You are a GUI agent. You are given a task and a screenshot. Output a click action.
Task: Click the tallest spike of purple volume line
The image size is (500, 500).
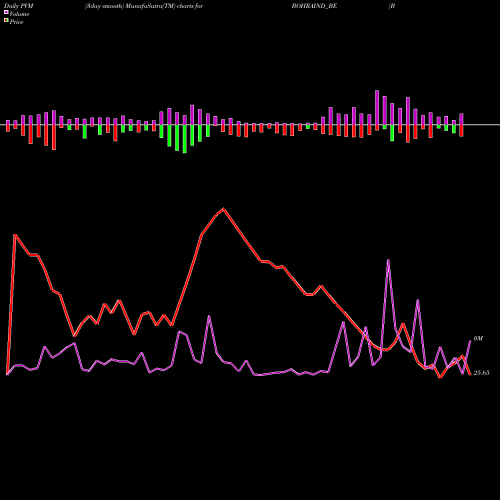click(x=388, y=260)
